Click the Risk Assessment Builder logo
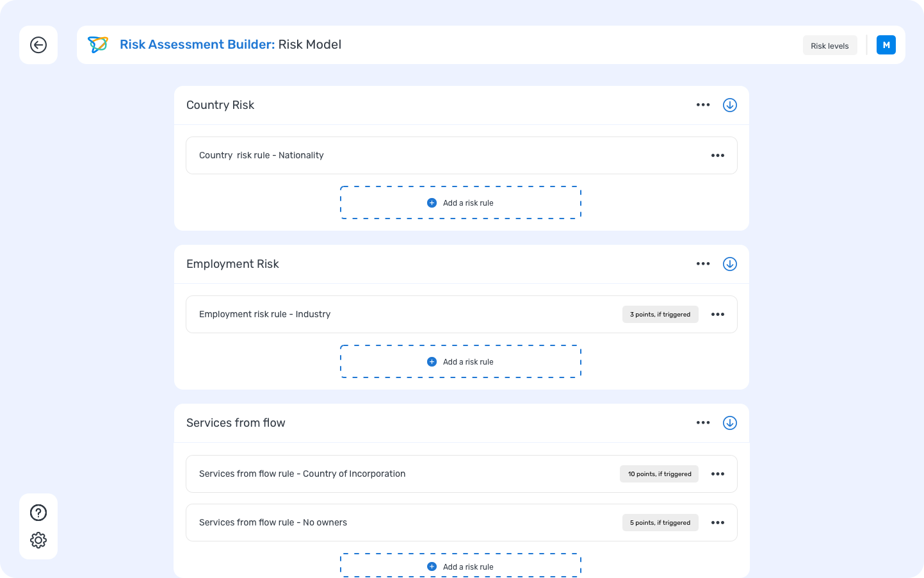 98,45
